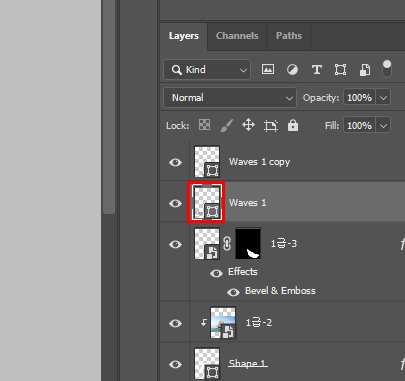Click the Waves 1 copy layer name

(x=259, y=162)
